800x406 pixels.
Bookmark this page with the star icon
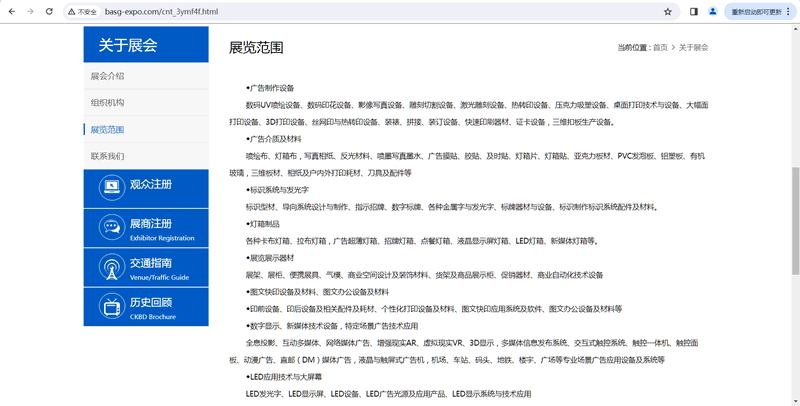click(668, 12)
